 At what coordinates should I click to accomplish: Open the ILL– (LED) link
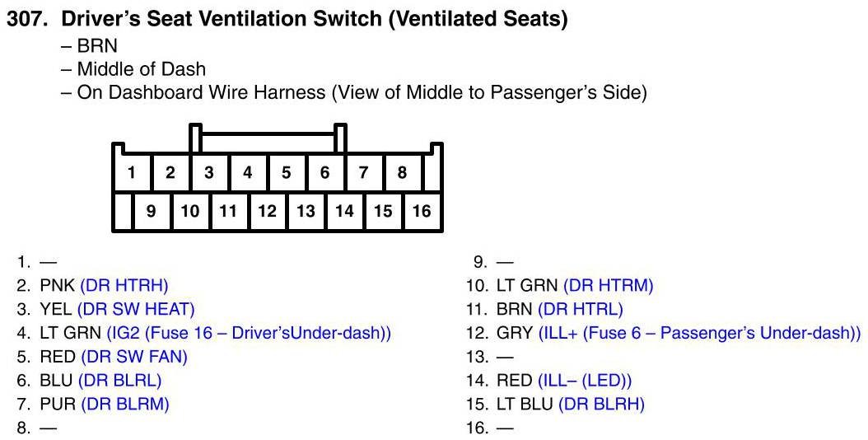tap(585, 380)
